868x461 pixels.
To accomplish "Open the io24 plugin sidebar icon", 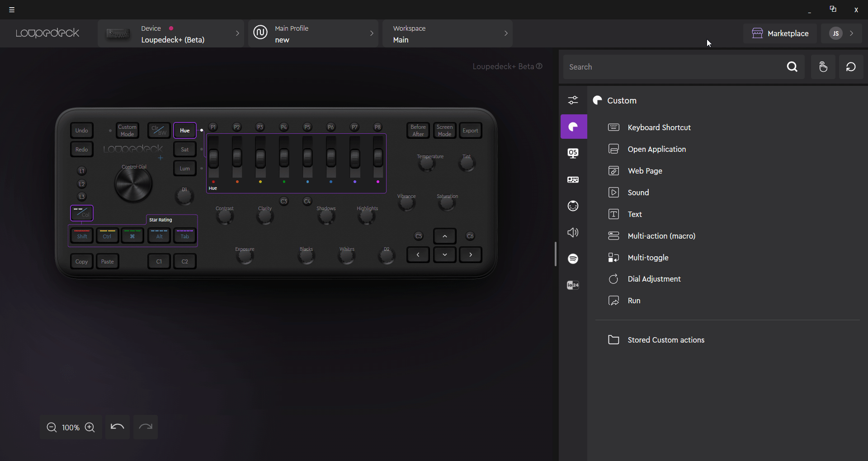I will click(x=573, y=285).
